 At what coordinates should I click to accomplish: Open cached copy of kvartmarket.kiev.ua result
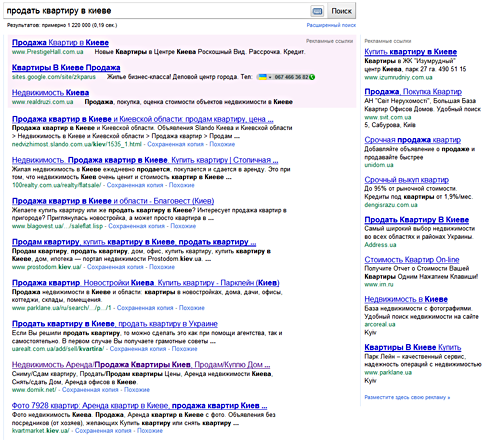103,431
